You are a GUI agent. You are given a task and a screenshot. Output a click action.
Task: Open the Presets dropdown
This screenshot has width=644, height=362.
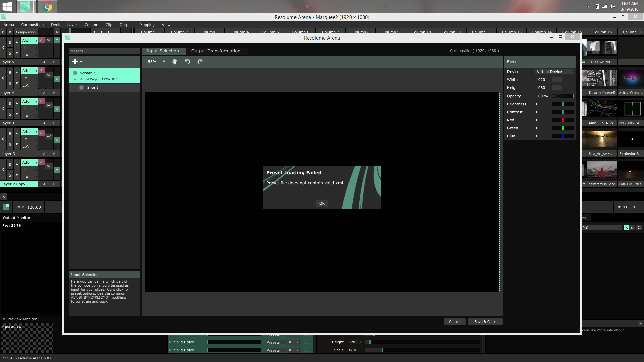[104, 51]
